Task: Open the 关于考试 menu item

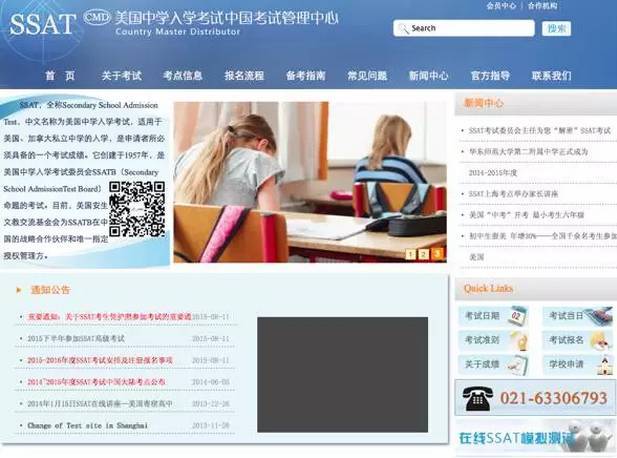Action: point(122,75)
